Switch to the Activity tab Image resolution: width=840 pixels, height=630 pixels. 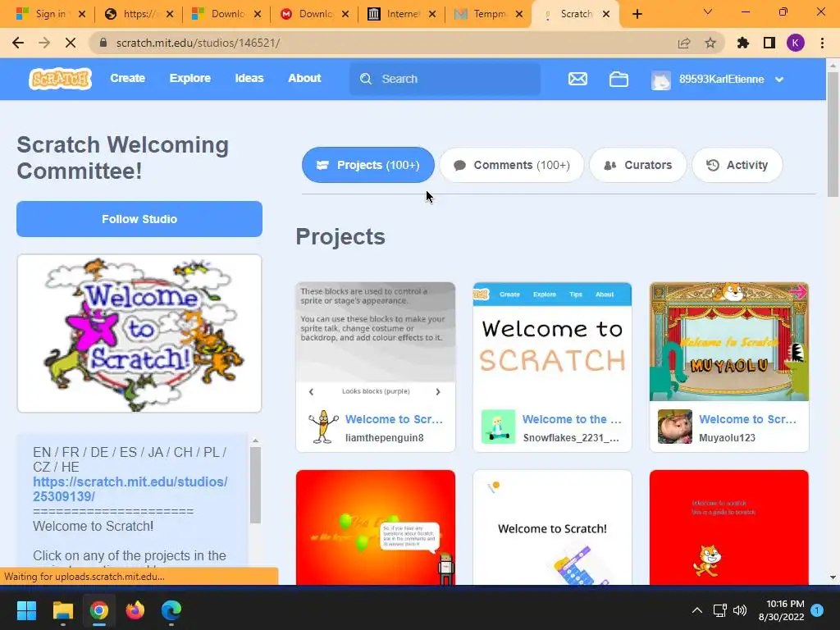coord(737,165)
